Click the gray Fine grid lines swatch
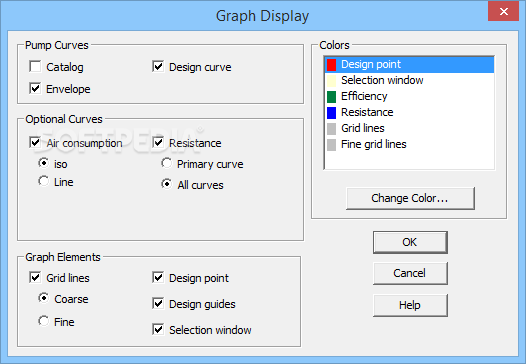Screen dimensions: 526x364 pyautogui.click(x=331, y=145)
